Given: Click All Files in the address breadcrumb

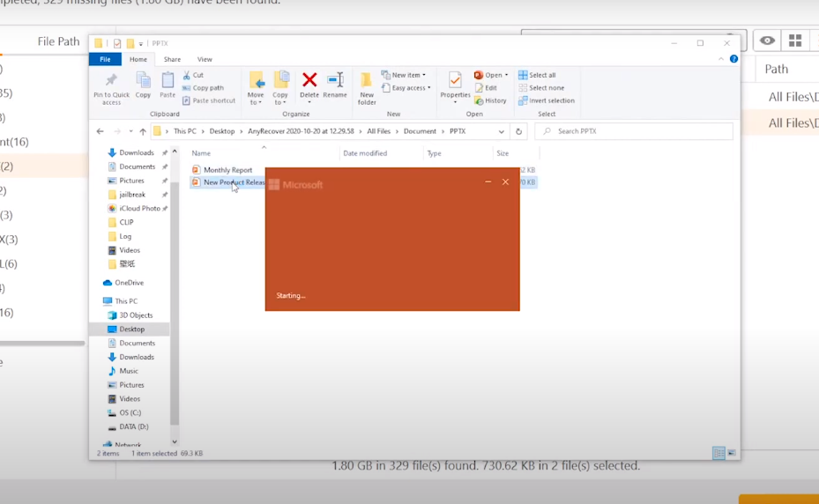Looking at the screenshot, I should click(x=379, y=131).
